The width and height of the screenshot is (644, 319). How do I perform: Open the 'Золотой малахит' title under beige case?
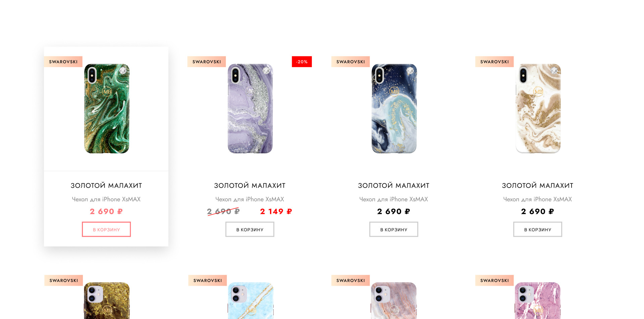click(538, 185)
